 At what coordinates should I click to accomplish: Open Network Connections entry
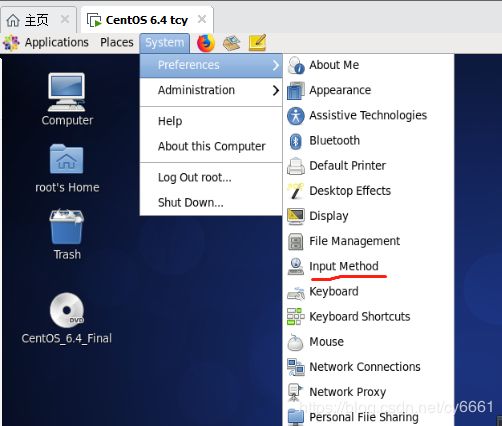pyautogui.click(x=368, y=367)
